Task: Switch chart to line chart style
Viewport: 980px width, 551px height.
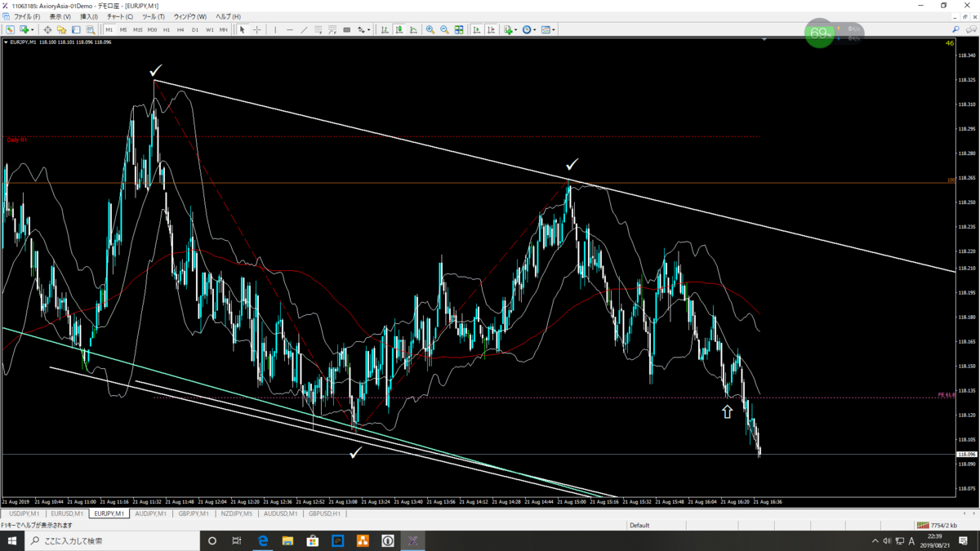Action: pos(413,29)
